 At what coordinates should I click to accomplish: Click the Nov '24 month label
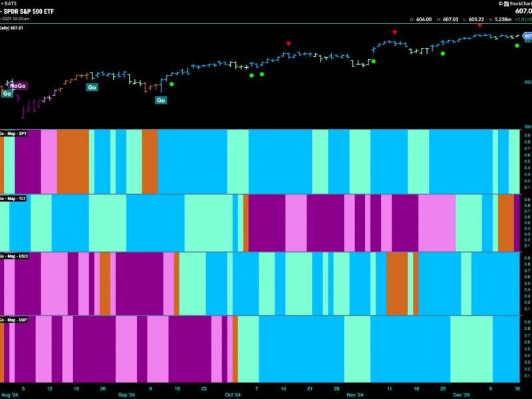pos(355,394)
